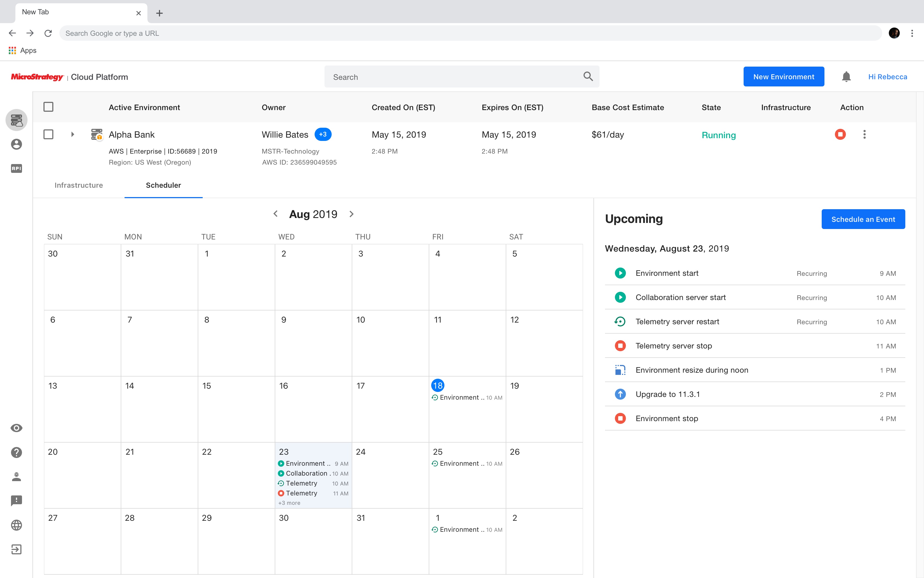Select August 23 date cell

(313, 475)
